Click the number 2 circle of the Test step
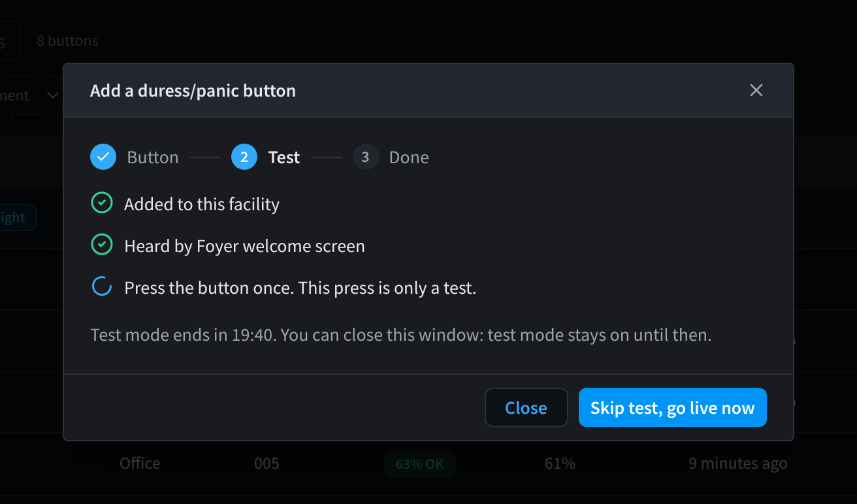Viewport: 857px width, 504px height. [x=244, y=157]
